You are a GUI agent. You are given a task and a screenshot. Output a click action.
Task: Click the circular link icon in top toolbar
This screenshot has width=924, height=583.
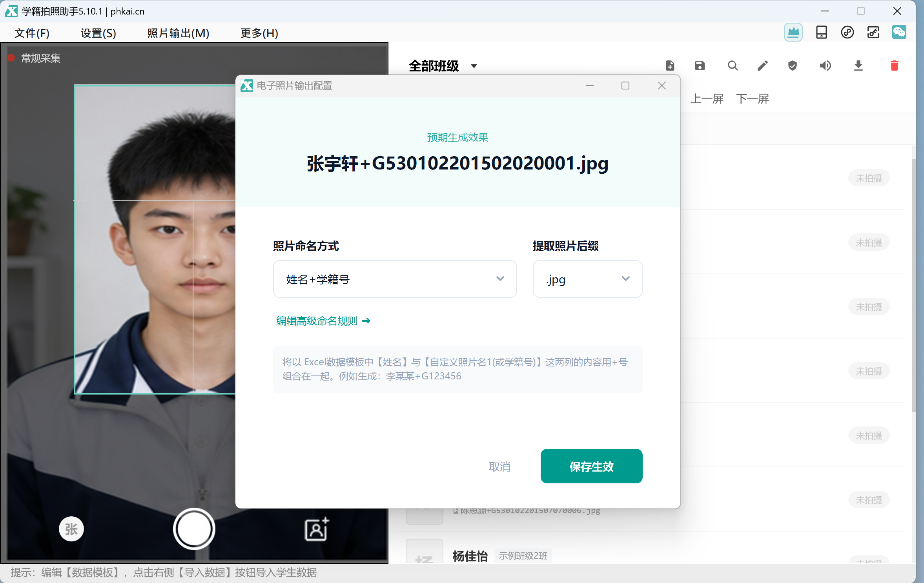847,32
